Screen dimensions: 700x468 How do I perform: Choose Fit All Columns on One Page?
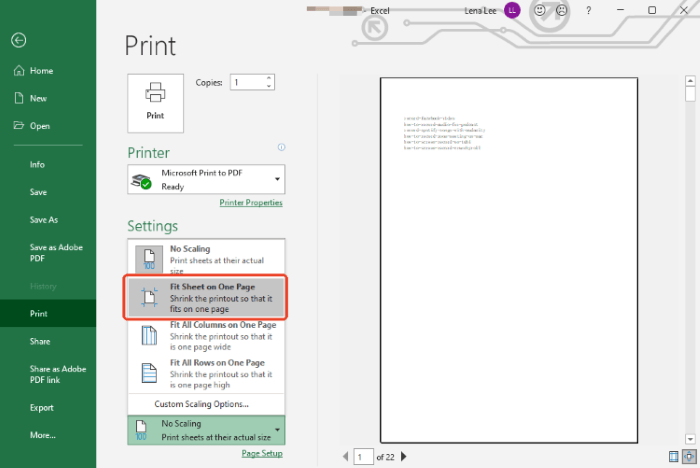206,336
